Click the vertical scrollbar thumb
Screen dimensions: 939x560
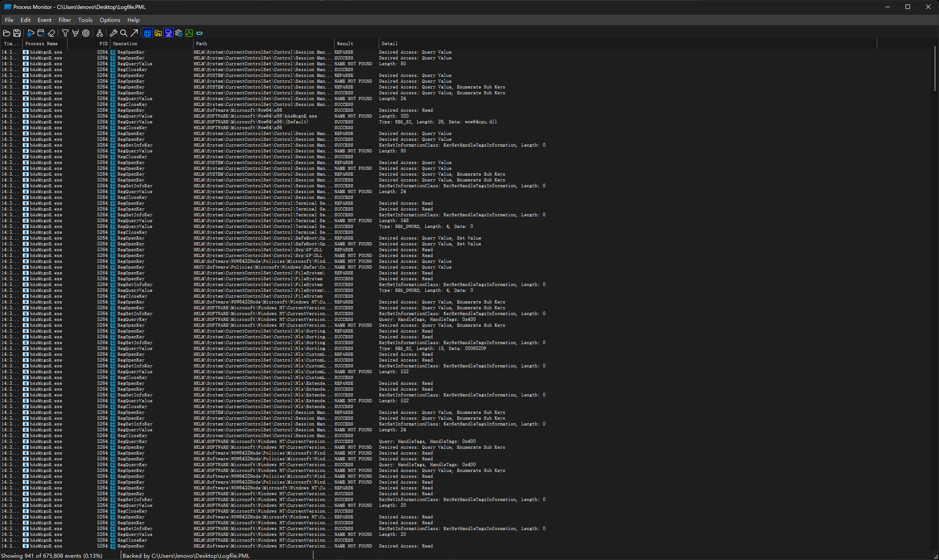[x=935, y=69]
